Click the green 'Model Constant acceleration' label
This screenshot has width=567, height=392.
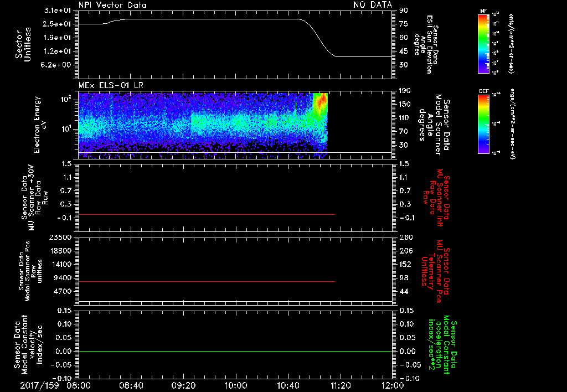[442, 345]
